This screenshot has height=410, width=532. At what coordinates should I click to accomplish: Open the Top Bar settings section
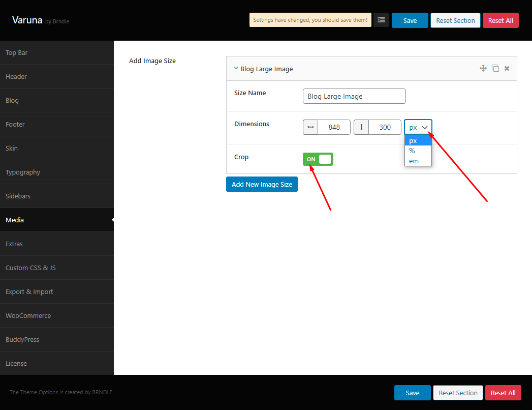[x=57, y=53]
